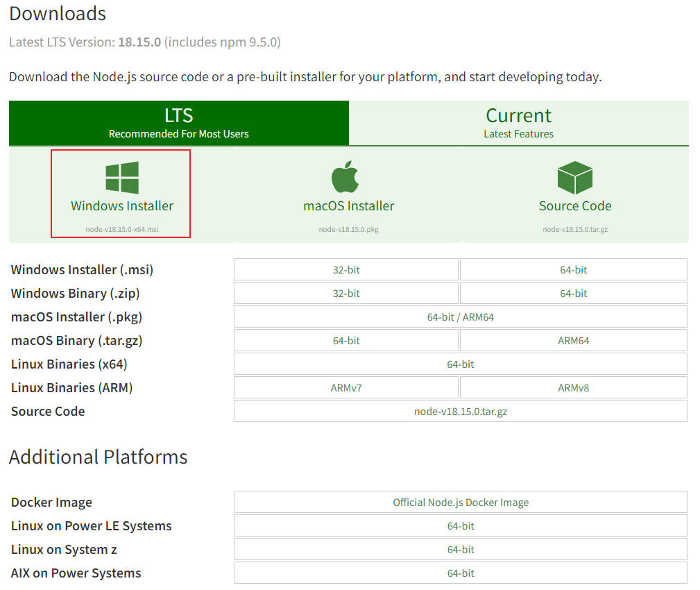Download 64-bit Linux on Power LE Systems

point(461,526)
